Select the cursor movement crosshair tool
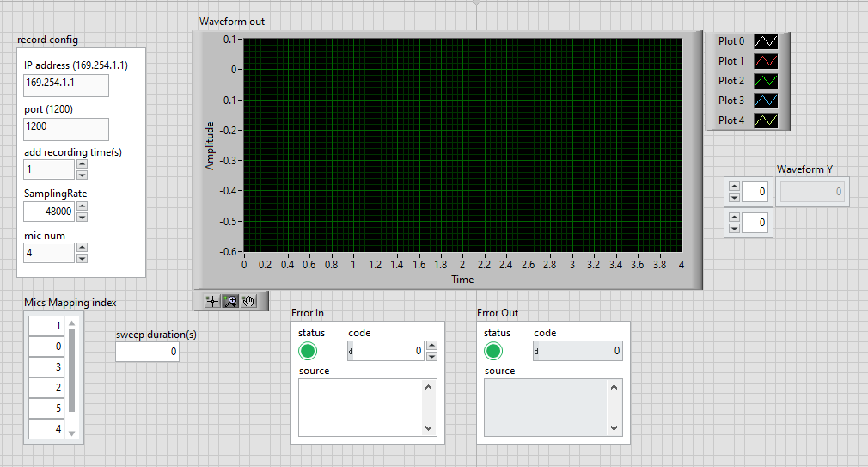 [211, 301]
